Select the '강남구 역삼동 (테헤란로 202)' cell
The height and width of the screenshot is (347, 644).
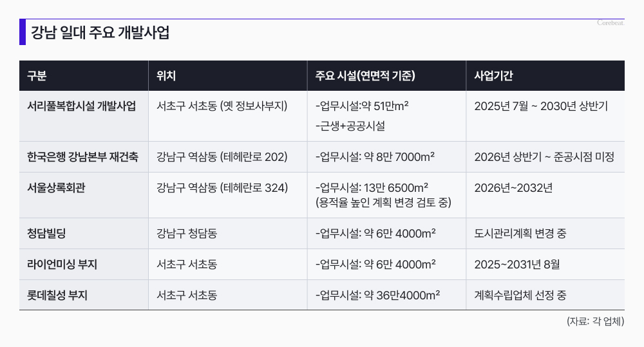tap(222, 156)
